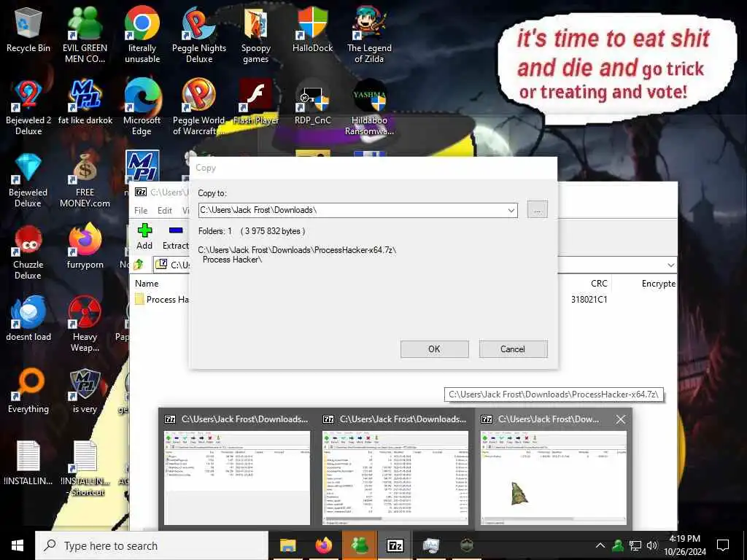Screen dimensions: 747x560
Task: Expand the 7-Zip address bar dropdown
Action: coord(671,265)
